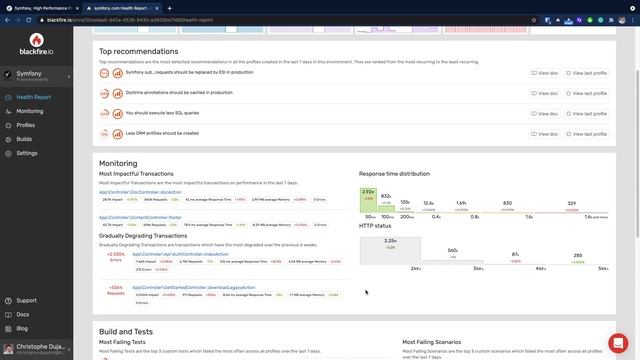Open Health Report in the sidebar
The height and width of the screenshot is (360, 640).
pos(33,97)
